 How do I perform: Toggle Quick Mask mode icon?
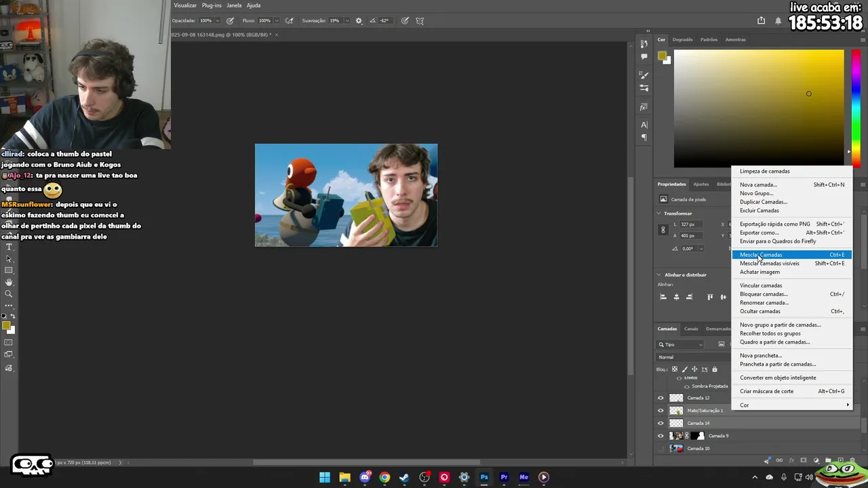tap(9, 343)
